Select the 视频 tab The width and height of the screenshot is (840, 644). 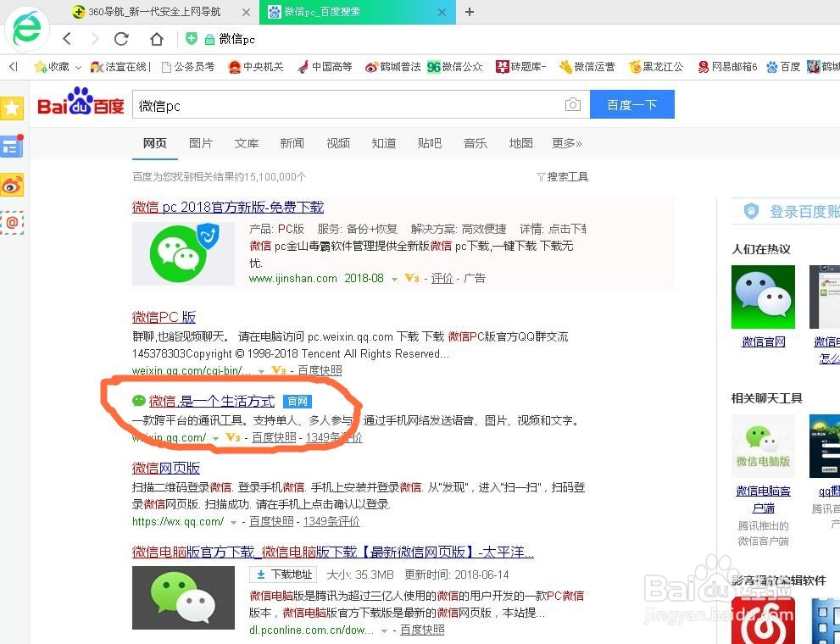338,143
